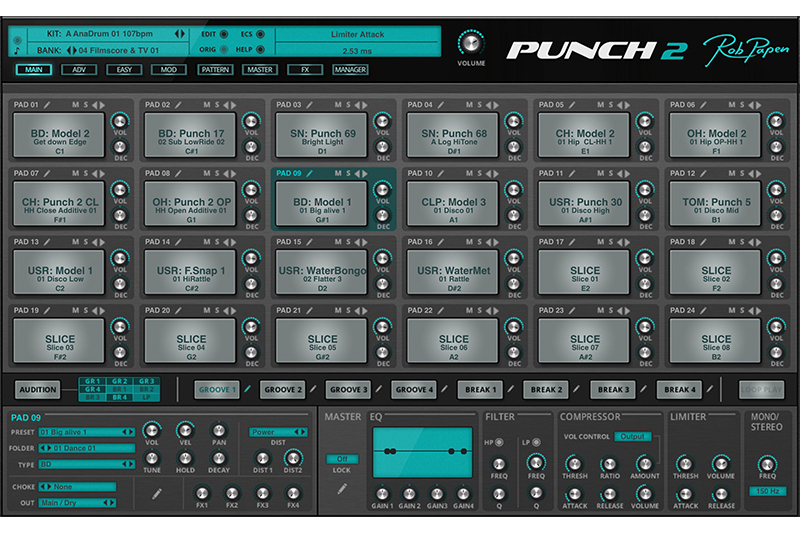Solo PAD 03 with its S button
This screenshot has width=800, height=534.
(348, 105)
